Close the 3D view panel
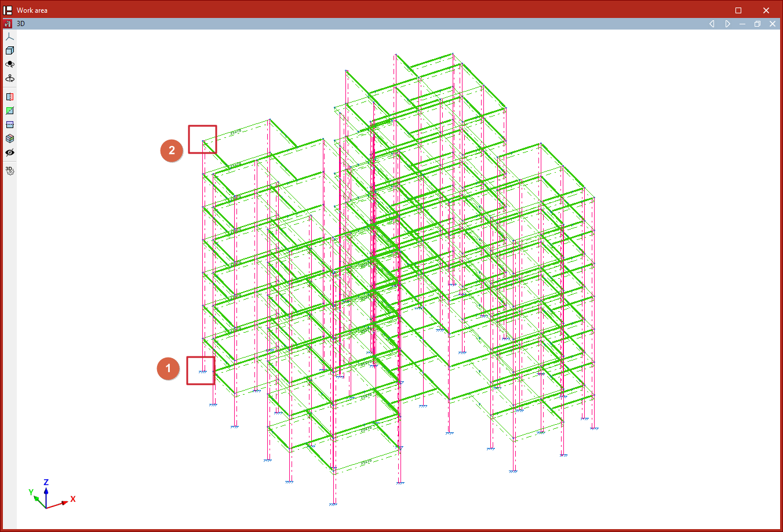Viewport: 783px width, 532px height. click(x=773, y=24)
